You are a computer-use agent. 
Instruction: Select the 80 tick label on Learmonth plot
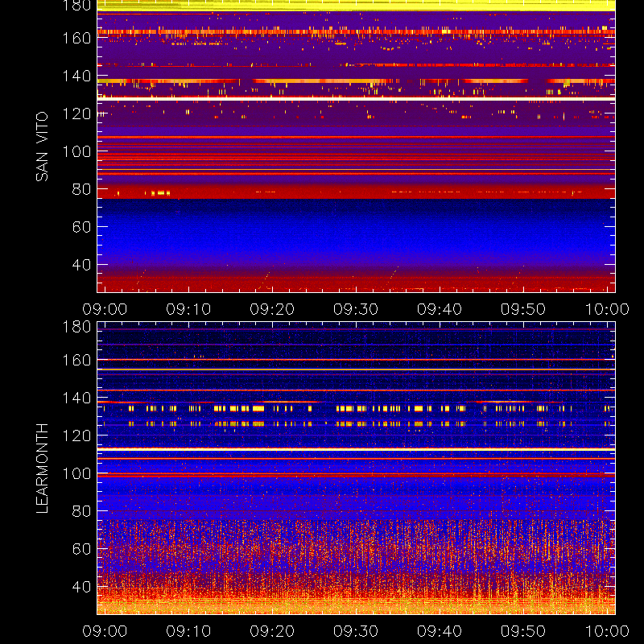pyautogui.click(x=81, y=511)
